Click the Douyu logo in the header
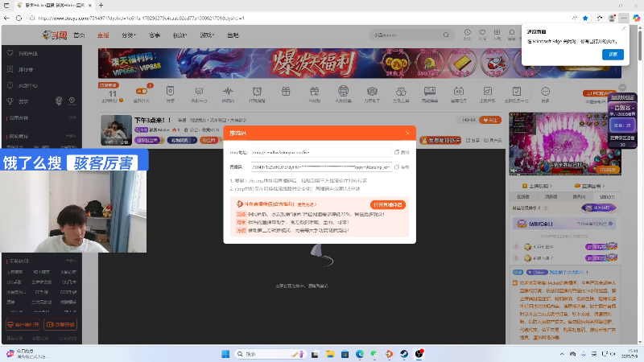Screen dimensions: 644x362 (55, 35)
